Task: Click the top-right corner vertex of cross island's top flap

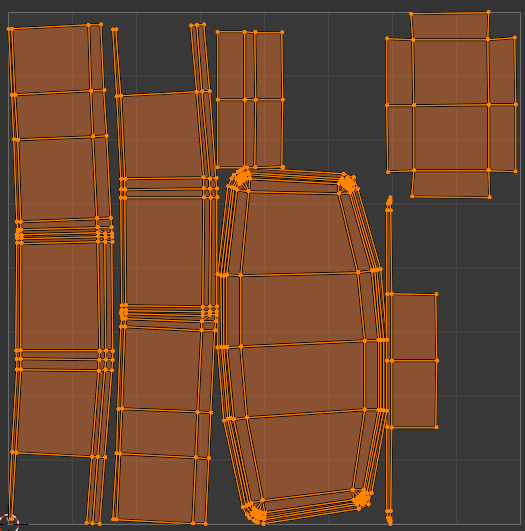Action: (488, 12)
